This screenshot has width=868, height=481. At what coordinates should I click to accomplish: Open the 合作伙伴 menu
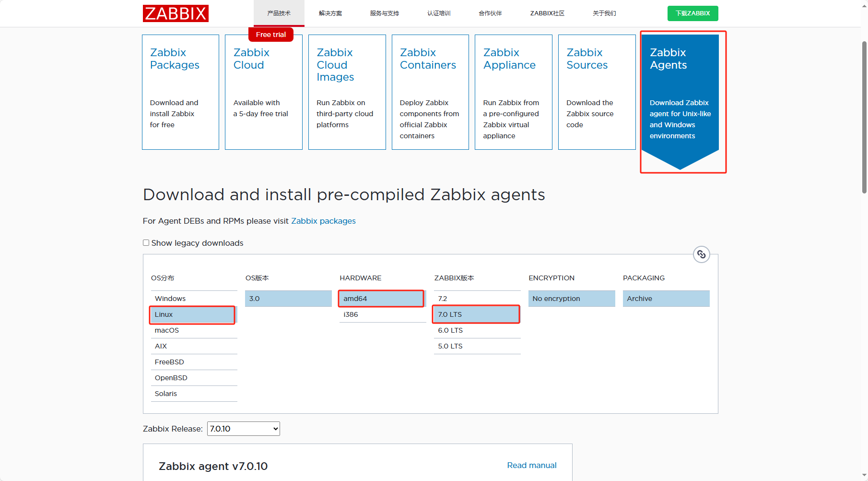490,13
